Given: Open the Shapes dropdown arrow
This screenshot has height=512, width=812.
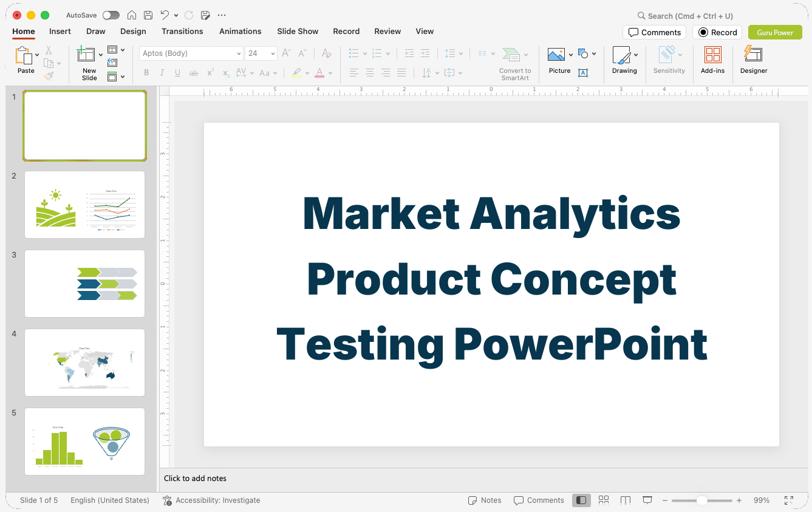Looking at the screenshot, I should click(x=594, y=53).
